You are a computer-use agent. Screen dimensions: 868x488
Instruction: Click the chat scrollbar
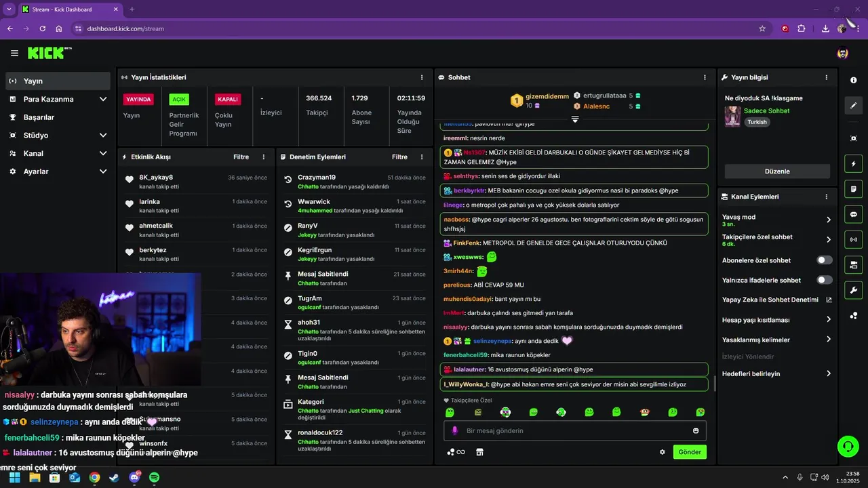[x=714, y=384]
